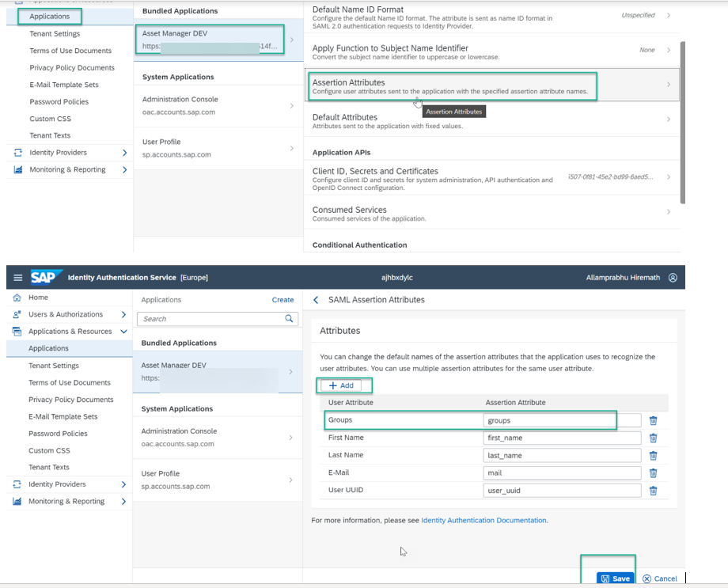This screenshot has height=588, width=728.
Task: Save the assertion attribute changes
Action: [616, 579]
